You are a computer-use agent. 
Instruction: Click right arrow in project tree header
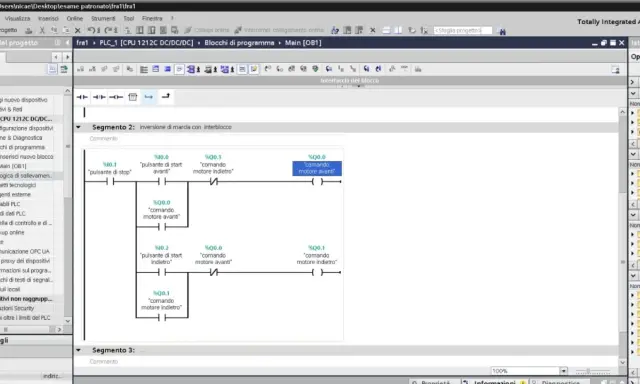tap(67, 57)
